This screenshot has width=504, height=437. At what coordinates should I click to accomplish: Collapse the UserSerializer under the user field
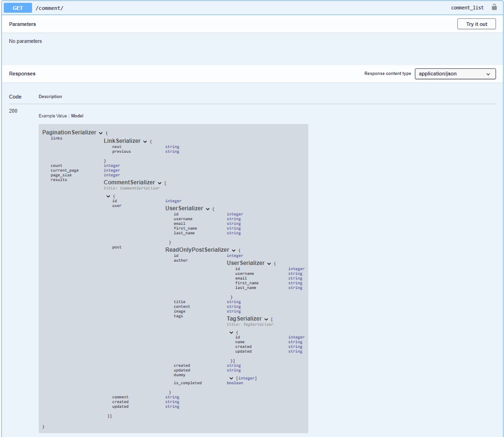(x=207, y=208)
